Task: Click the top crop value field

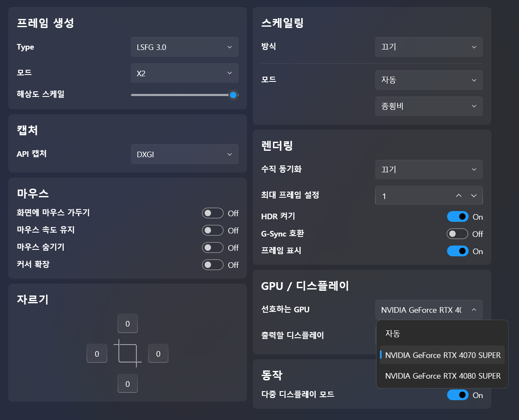Action: tap(127, 324)
